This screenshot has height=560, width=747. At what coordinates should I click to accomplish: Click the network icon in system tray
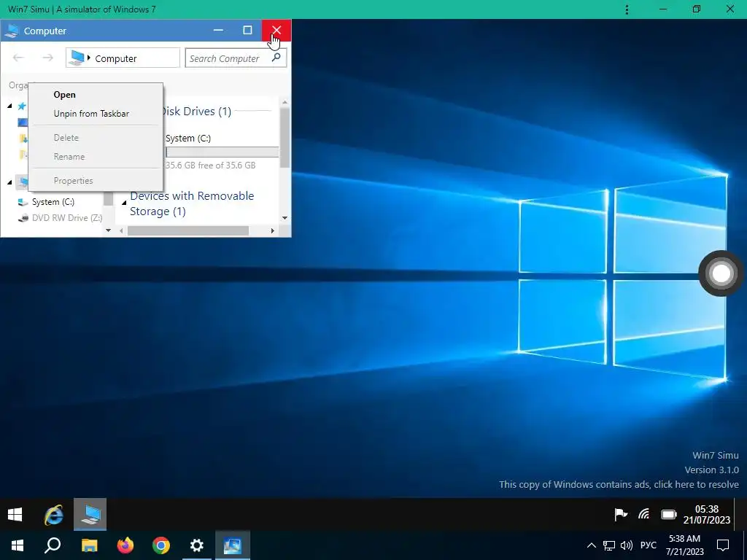pyautogui.click(x=609, y=545)
